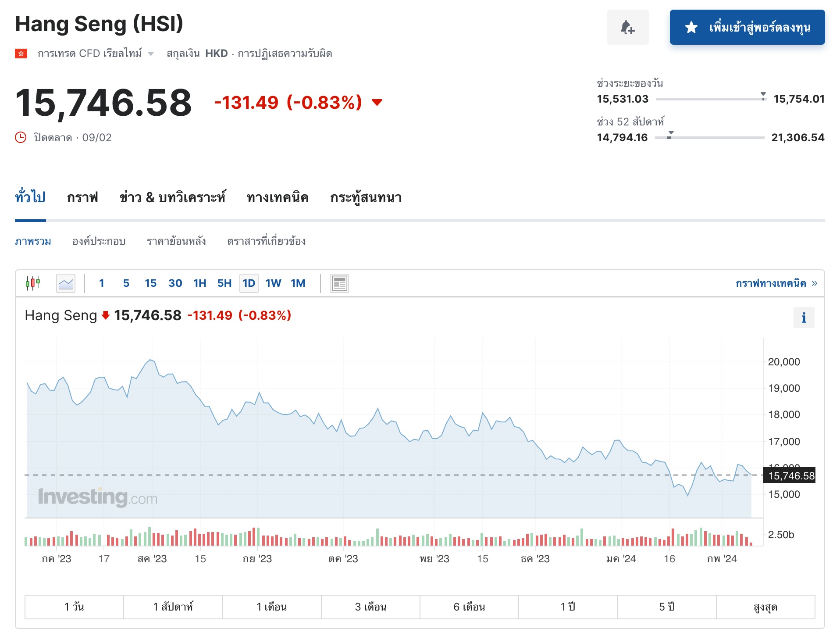This screenshot has height=643, width=840.
Task: Select the 3 เดือน range button
Action: click(370, 607)
